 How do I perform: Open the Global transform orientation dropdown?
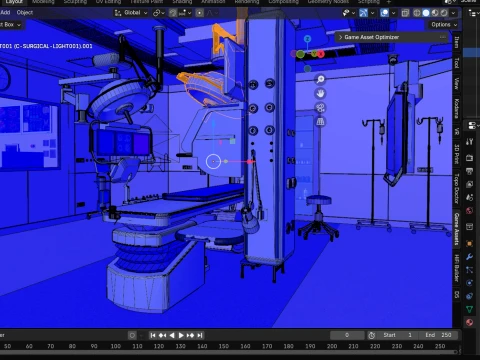tap(131, 13)
